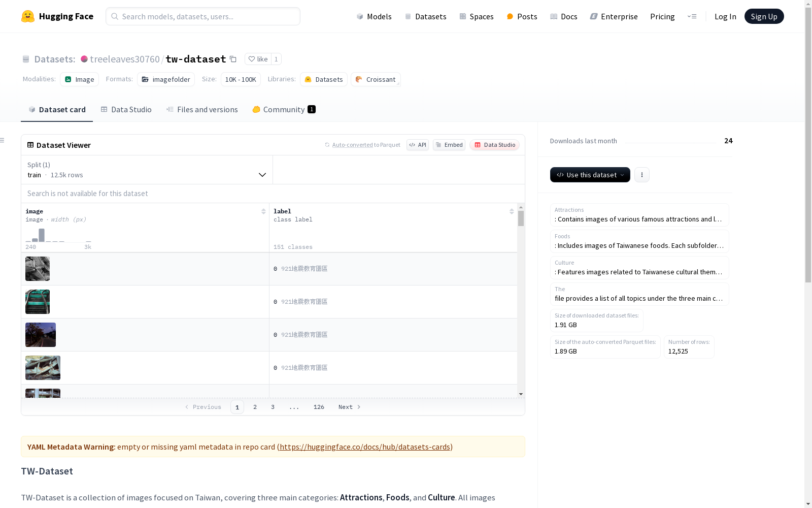Open the Datasets navigation item

(425, 16)
